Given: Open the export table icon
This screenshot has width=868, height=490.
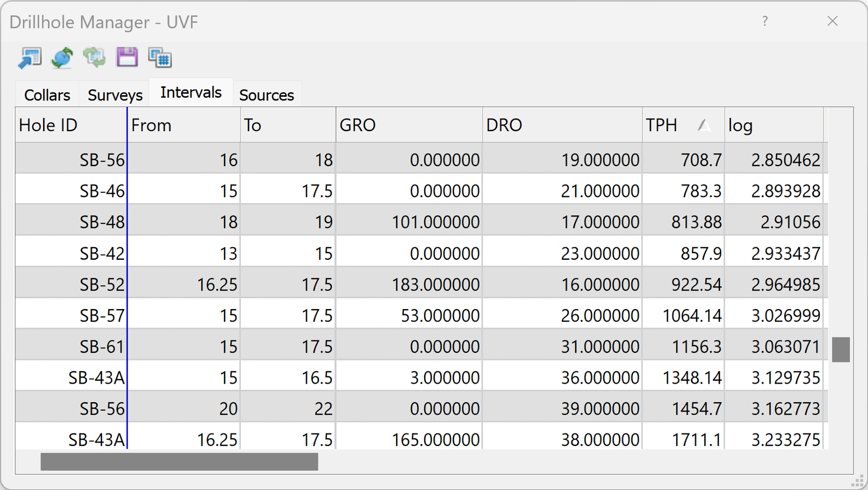Looking at the screenshot, I should point(30,57).
